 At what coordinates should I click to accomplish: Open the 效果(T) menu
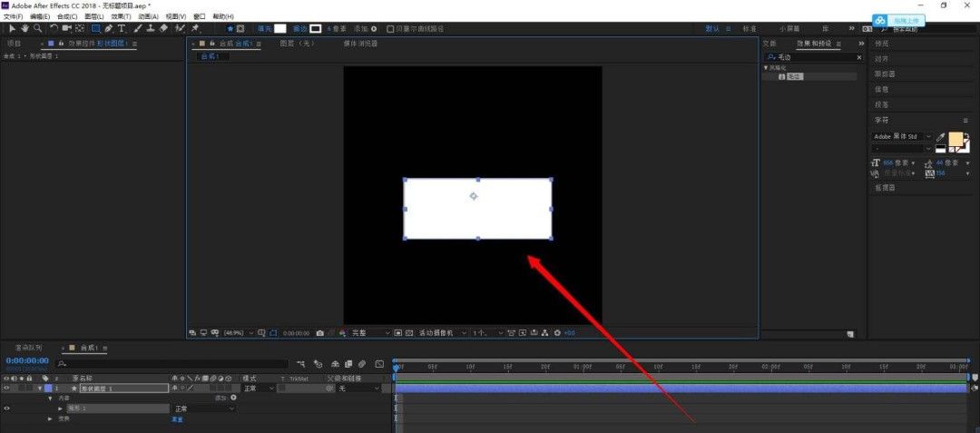(122, 16)
